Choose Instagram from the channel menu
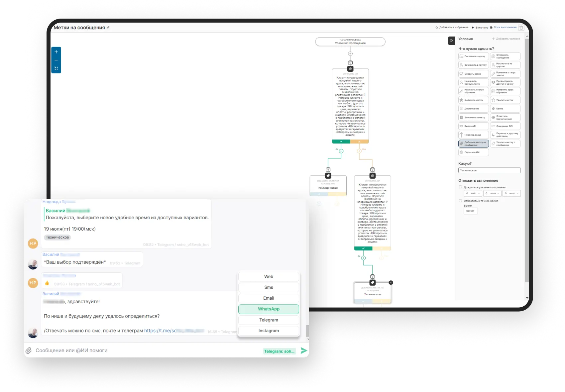Image resolution: width=565 pixels, height=392 pixels. pos(269,331)
